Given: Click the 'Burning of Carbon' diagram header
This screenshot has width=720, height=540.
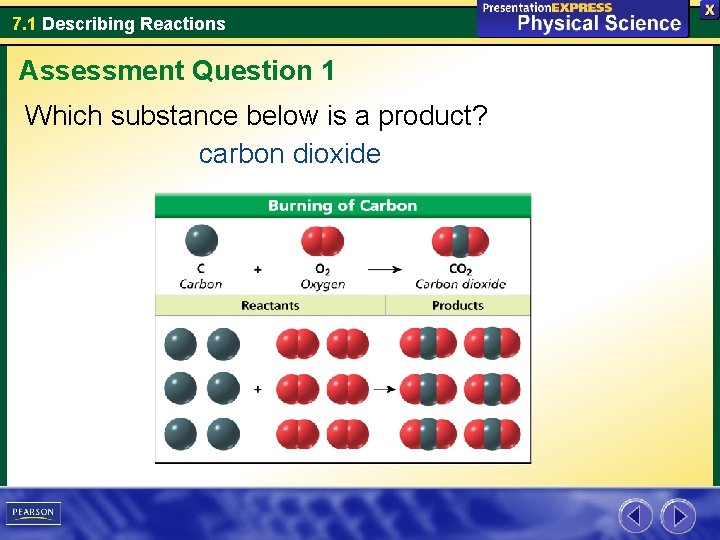Looking at the screenshot, I should click(x=343, y=205).
